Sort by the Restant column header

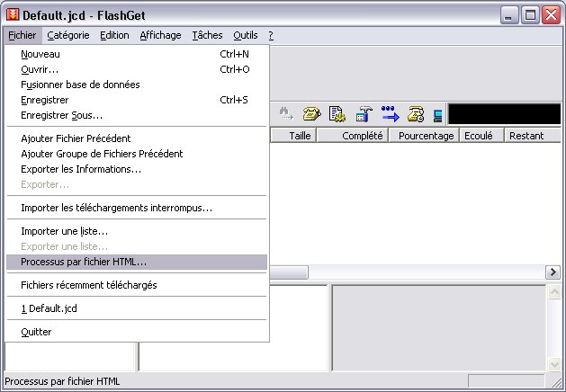tap(533, 136)
